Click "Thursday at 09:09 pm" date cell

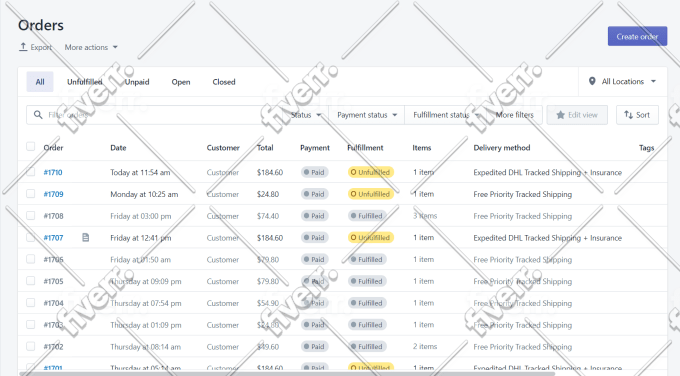coord(146,281)
